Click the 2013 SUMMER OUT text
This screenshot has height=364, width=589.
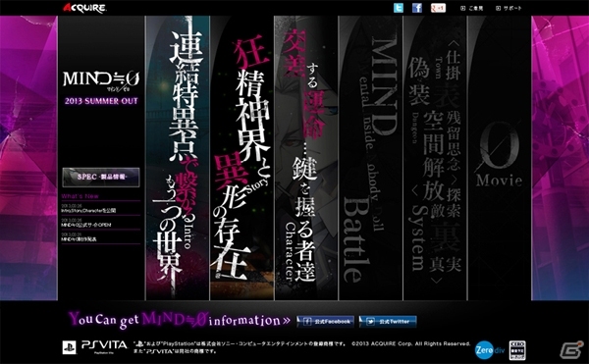101,101
